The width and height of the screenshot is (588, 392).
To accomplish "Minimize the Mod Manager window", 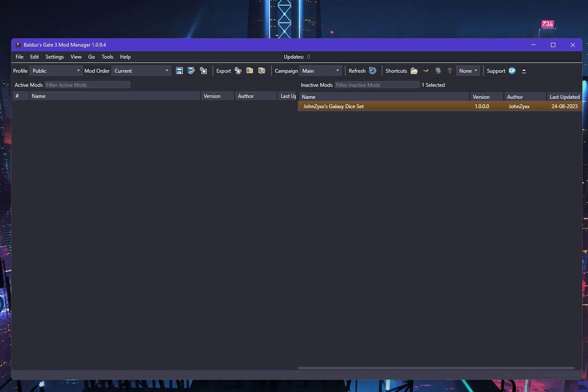I will click(x=533, y=45).
